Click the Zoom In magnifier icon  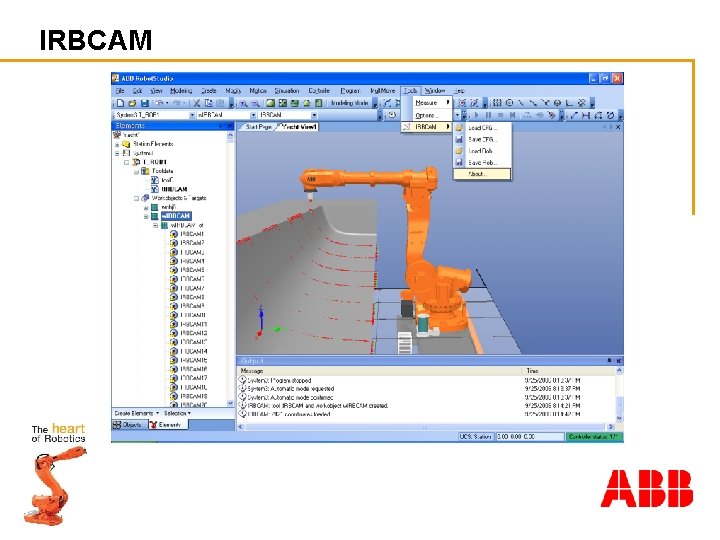[243, 103]
